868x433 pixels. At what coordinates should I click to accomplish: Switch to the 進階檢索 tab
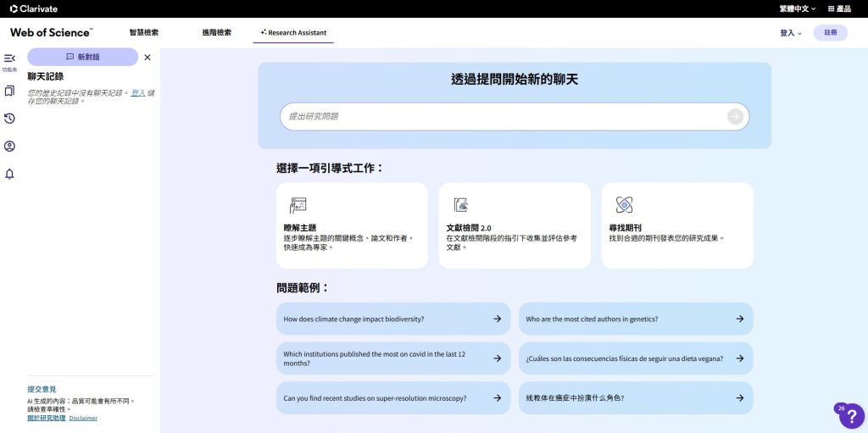click(x=216, y=33)
